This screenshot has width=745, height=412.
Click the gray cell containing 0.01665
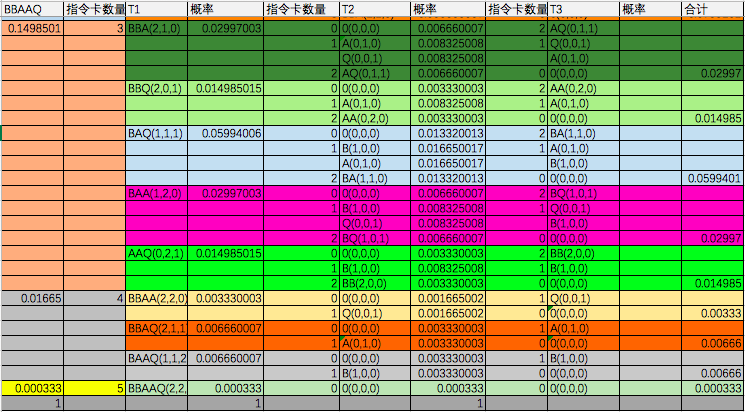(32, 298)
